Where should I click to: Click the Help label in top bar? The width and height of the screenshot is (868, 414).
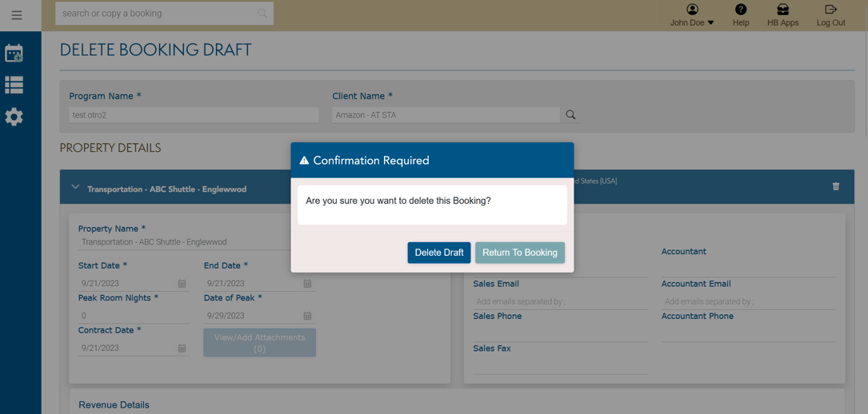pyautogui.click(x=741, y=23)
